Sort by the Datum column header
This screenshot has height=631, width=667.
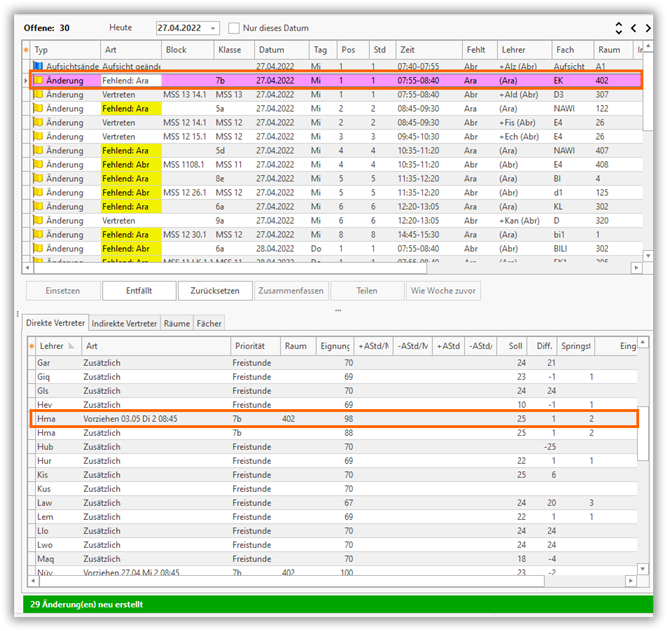280,49
